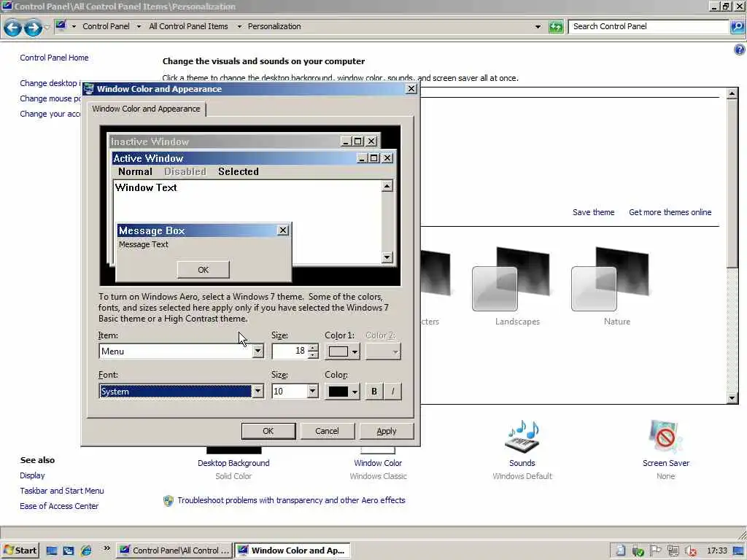
Task: Click the network tray icon
Action: [673, 551]
